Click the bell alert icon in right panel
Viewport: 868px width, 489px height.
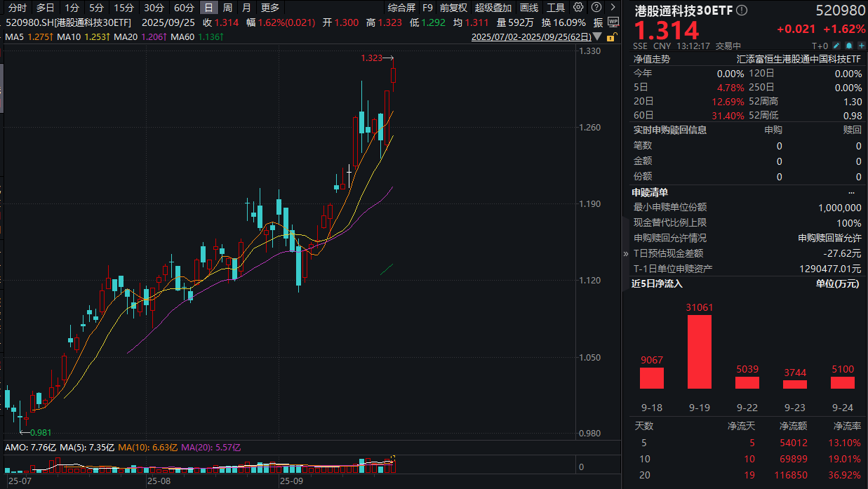coord(849,45)
